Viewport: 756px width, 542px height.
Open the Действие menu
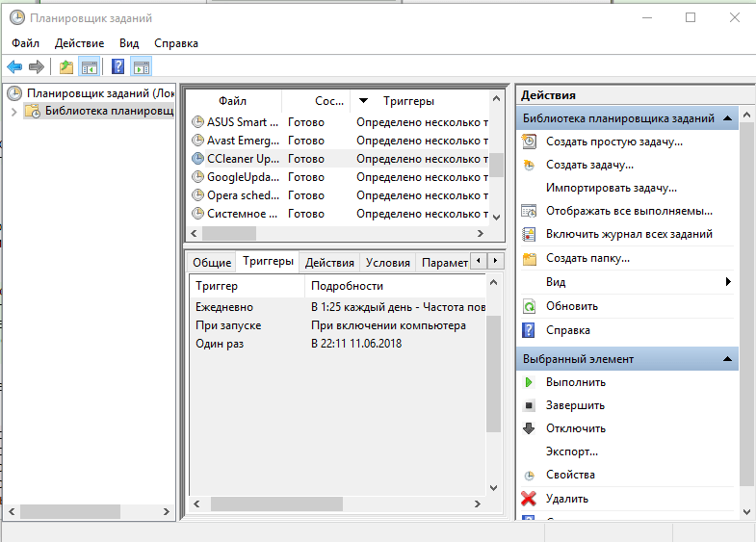(79, 43)
